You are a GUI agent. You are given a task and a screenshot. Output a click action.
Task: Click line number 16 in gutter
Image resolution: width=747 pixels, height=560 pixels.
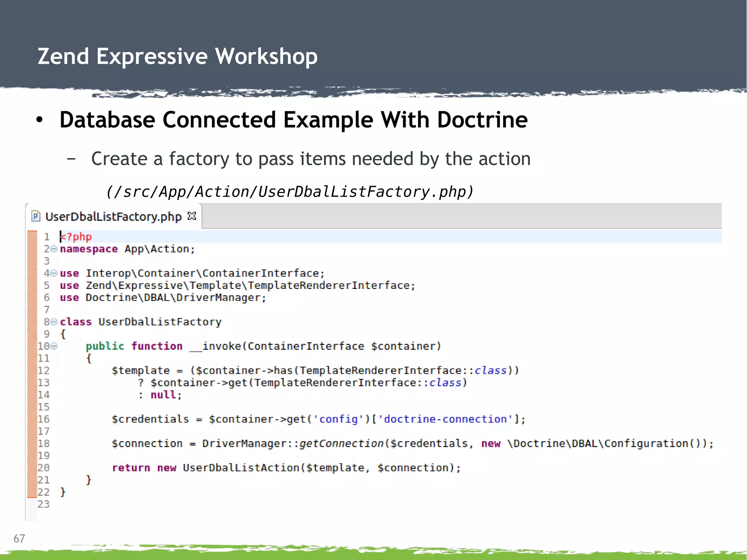[43, 419]
